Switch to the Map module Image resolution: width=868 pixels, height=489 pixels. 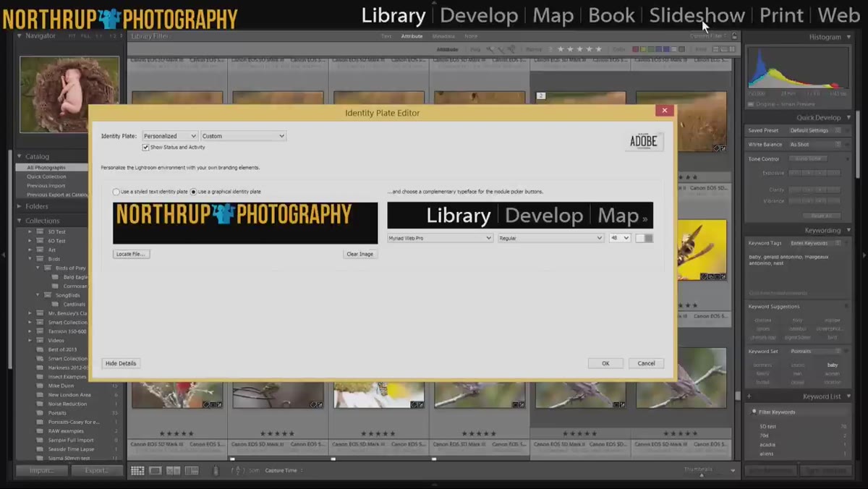coord(553,15)
